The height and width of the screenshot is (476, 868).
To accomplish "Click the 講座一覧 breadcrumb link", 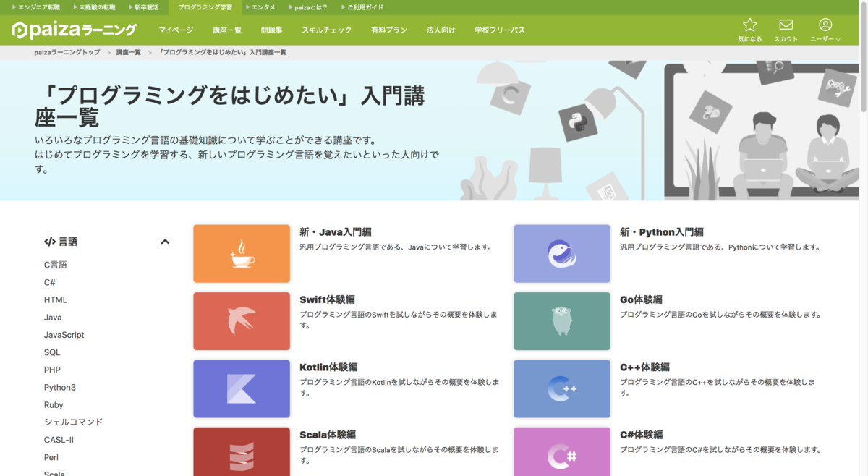I will pos(129,53).
